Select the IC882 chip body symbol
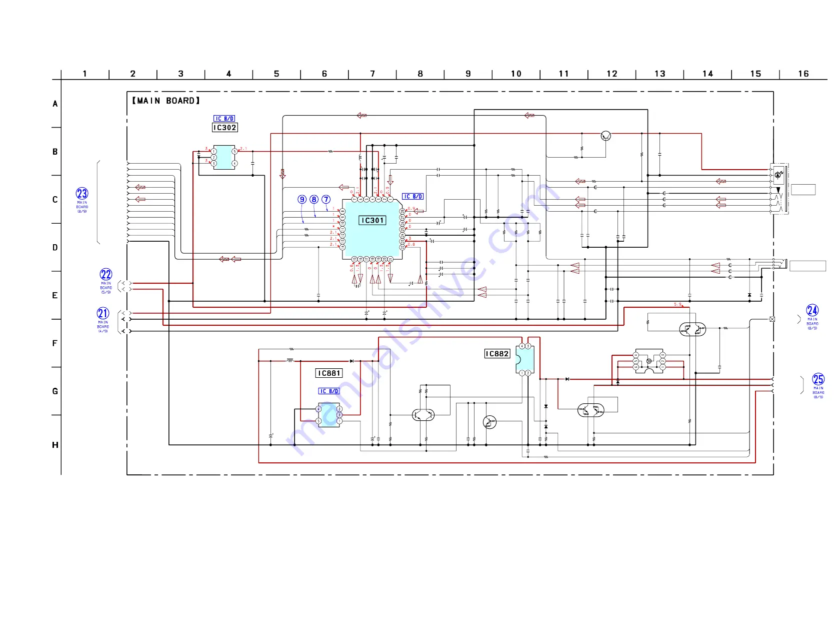840x632 pixels. click(x=525, y=360)
